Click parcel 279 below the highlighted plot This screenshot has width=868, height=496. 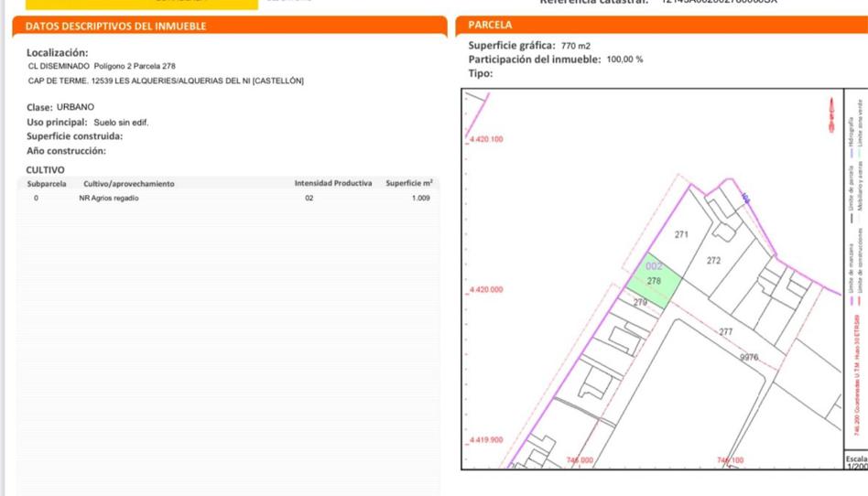pos(641,302)
